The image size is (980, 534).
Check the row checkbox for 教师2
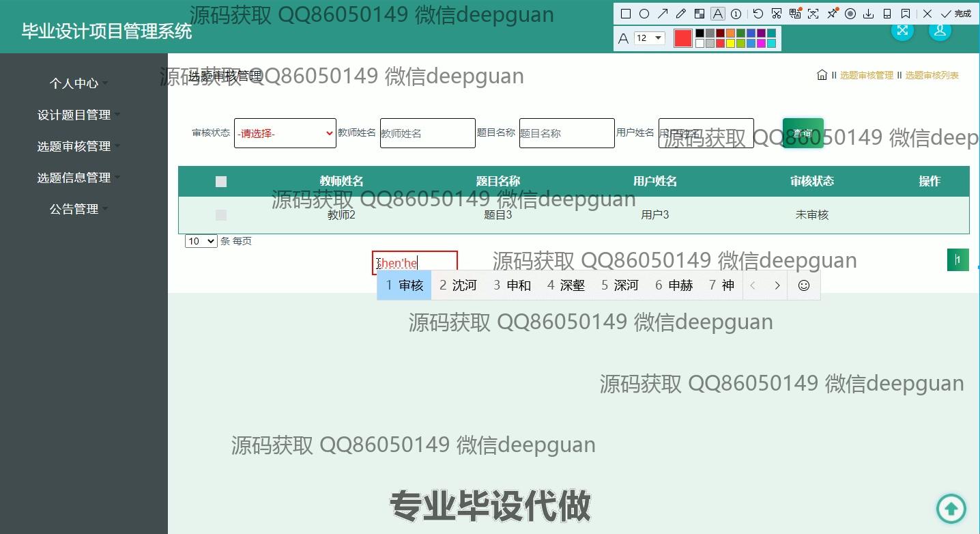[220, 215]
